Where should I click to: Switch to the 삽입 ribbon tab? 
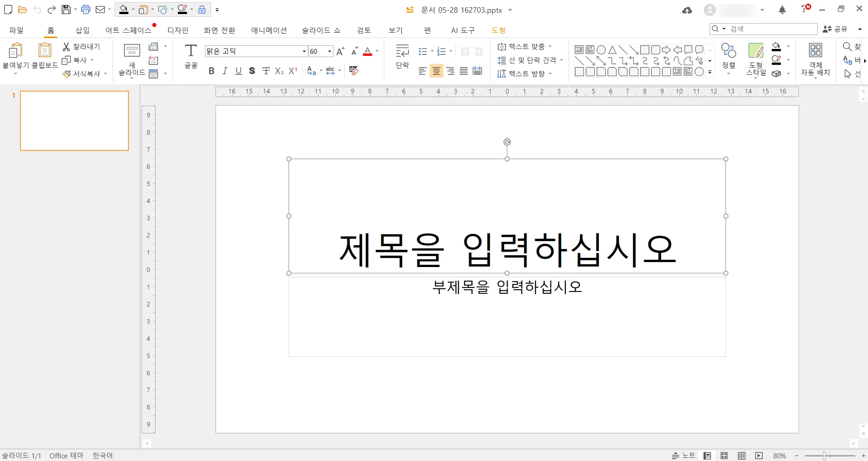coord(82,30)
